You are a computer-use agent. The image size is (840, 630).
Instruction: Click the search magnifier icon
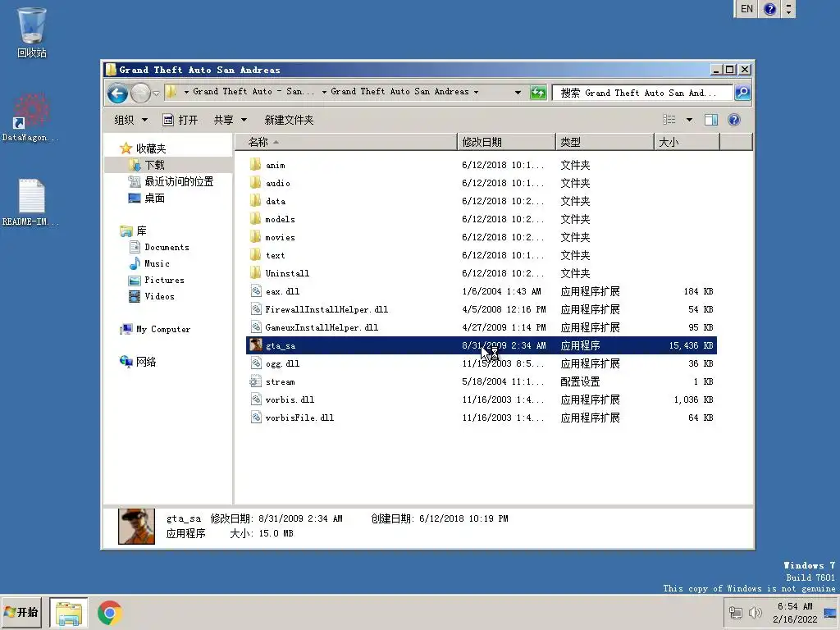(742, 93)
